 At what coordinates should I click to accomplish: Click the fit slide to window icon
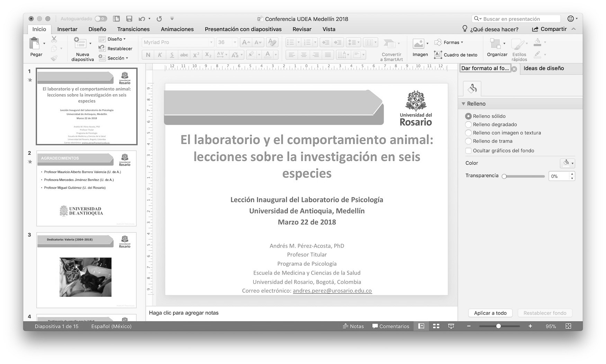(x=568, y=326)
